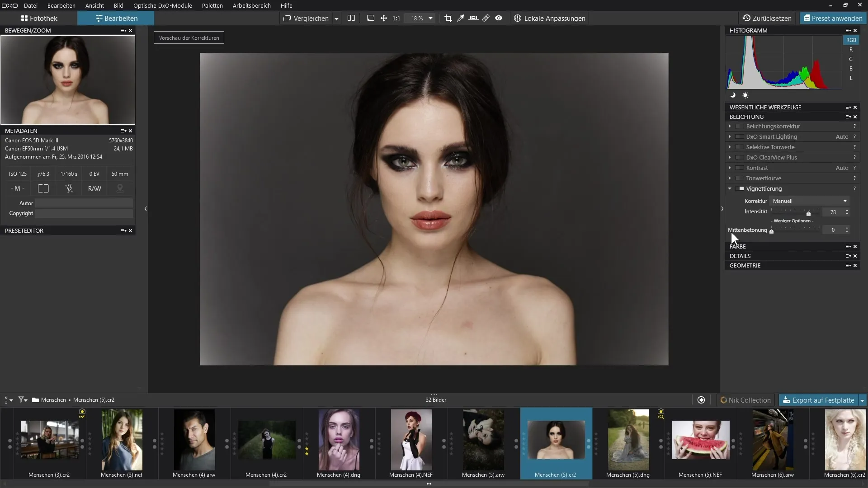The width and height of the screenshot is (868, 488).
Task: Open the Arbeitsbereich menu
Action: 252,5
